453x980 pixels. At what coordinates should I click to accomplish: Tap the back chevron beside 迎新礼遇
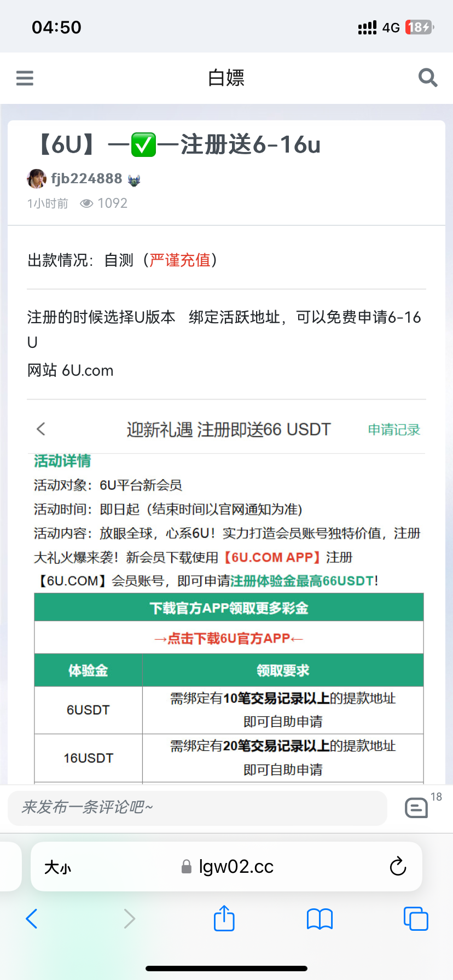click(41, 429)
